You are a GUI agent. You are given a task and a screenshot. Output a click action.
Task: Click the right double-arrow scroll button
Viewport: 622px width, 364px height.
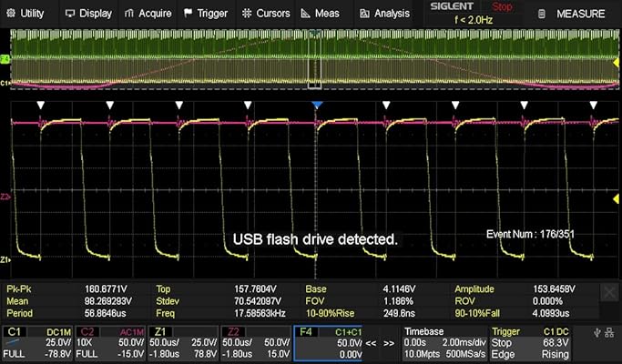tap(390, 344)
